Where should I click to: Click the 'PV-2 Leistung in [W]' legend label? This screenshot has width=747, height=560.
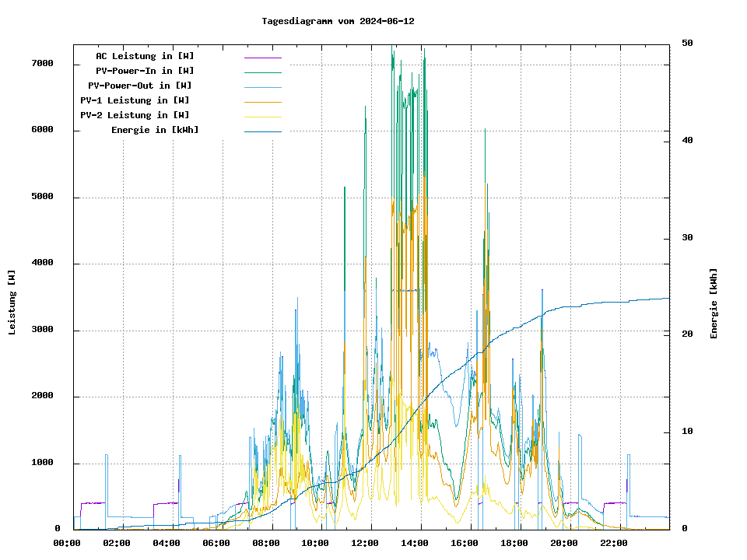(135, 115)
